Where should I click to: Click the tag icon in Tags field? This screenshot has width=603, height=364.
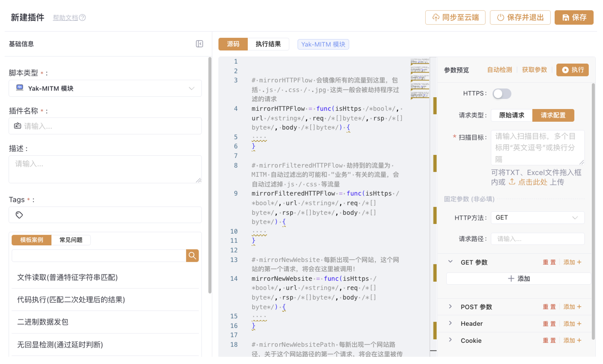click(x=19, y=215)
